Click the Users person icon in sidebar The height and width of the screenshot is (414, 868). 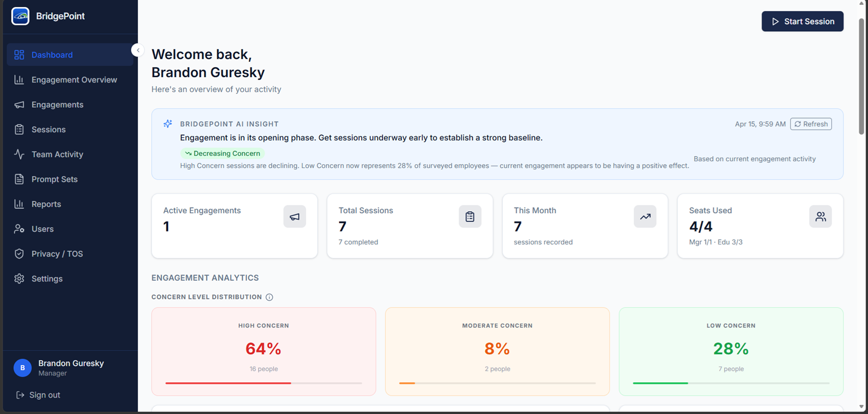[x=19, y=229]
